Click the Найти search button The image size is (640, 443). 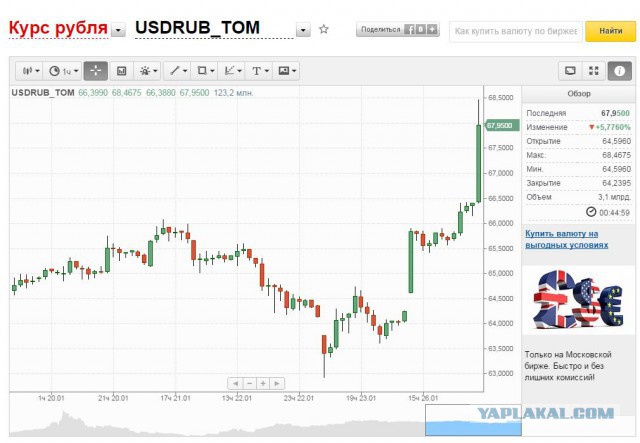click(x=611, y=31)
